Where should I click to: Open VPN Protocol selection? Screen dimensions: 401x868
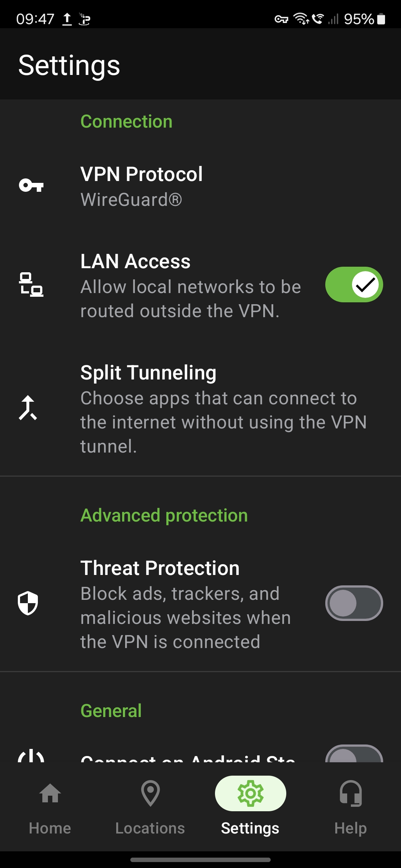click(141, 174)
